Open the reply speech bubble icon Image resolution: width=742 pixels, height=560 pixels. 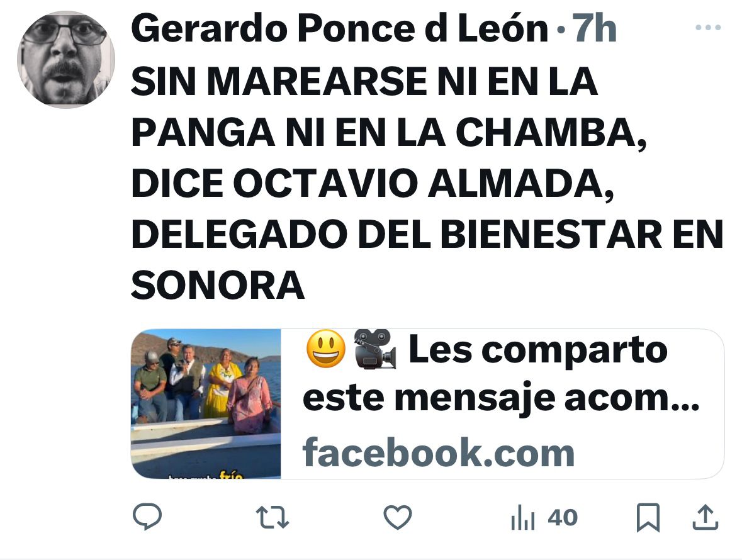pyautogui.click(x=147, y=517)
